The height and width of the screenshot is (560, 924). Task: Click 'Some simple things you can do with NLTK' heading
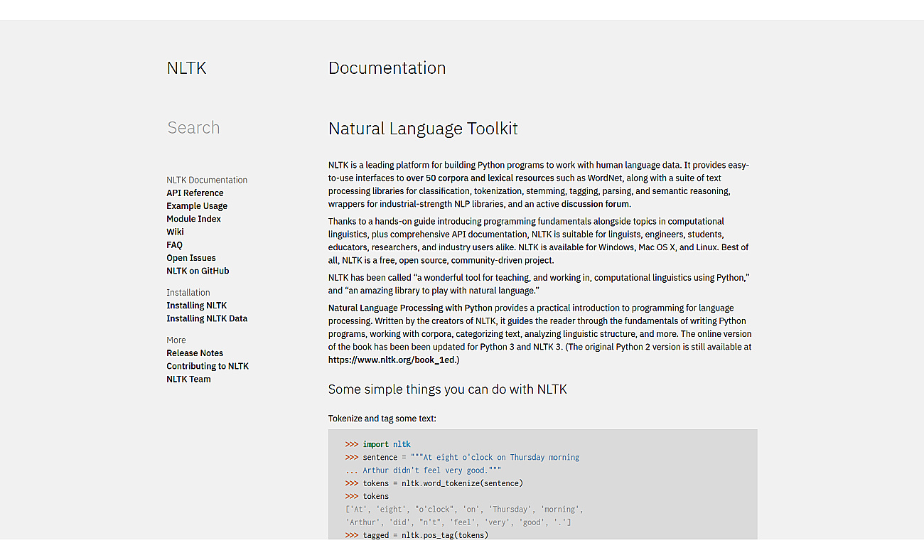447,389
